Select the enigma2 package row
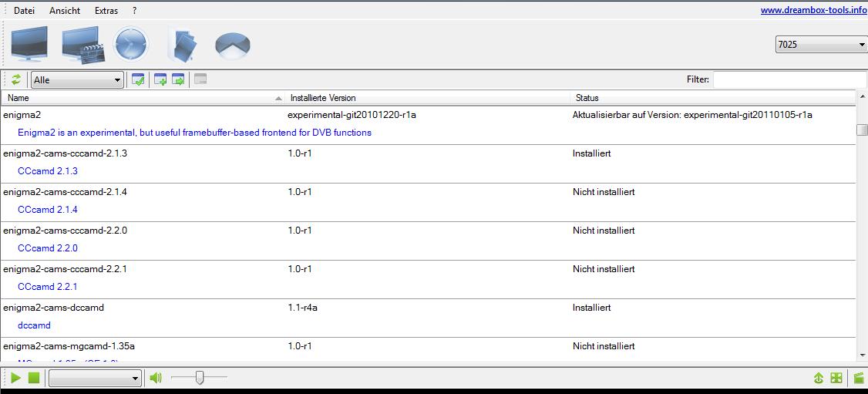868x394 pixels. click(x=428, y=125)
